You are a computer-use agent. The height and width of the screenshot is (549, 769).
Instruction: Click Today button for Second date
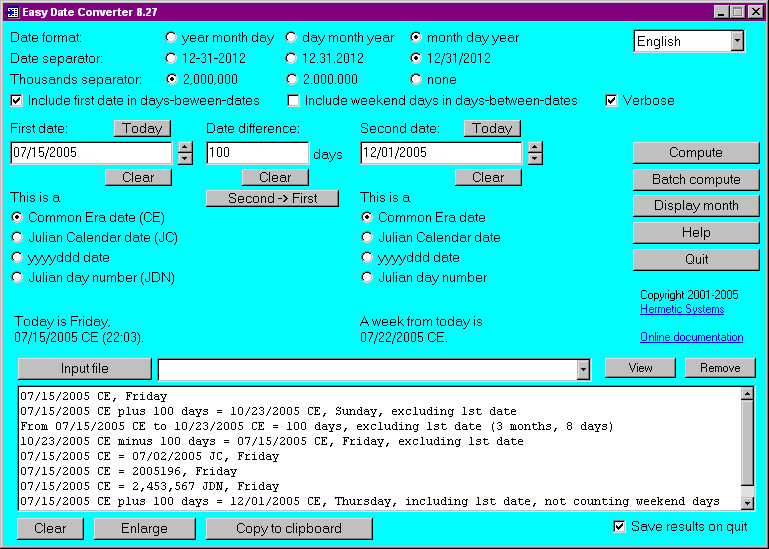(492, 128)
